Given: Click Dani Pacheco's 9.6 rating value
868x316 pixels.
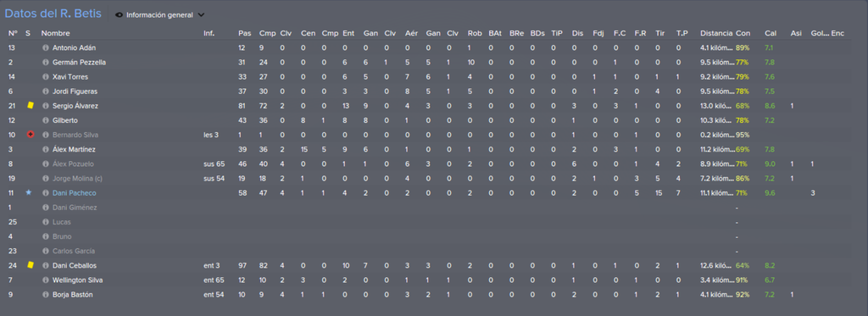Looking at the screenshot, I should pyautogui.click(x=770, y=192).
